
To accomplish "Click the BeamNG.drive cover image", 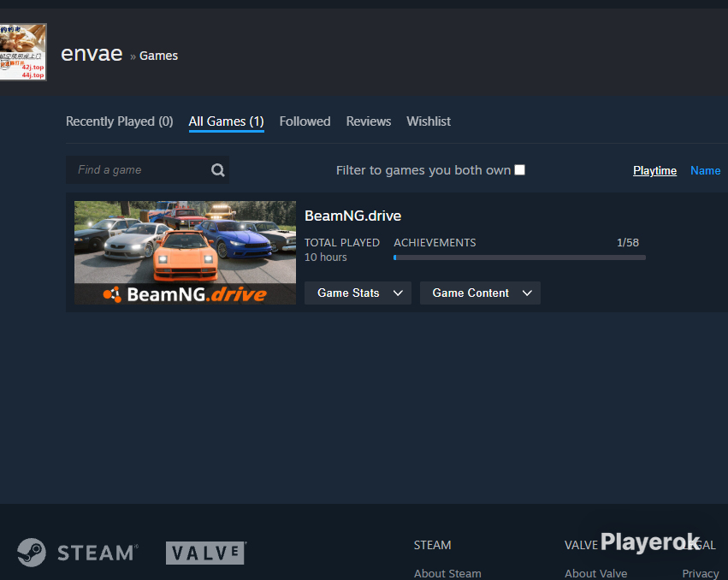I will pos(185,252).
